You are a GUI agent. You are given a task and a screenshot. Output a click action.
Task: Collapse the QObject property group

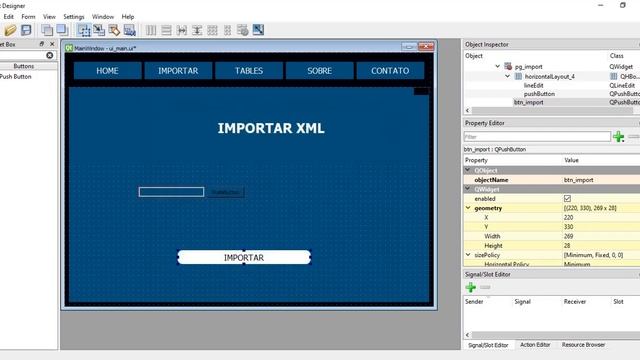tap(468, 170)
